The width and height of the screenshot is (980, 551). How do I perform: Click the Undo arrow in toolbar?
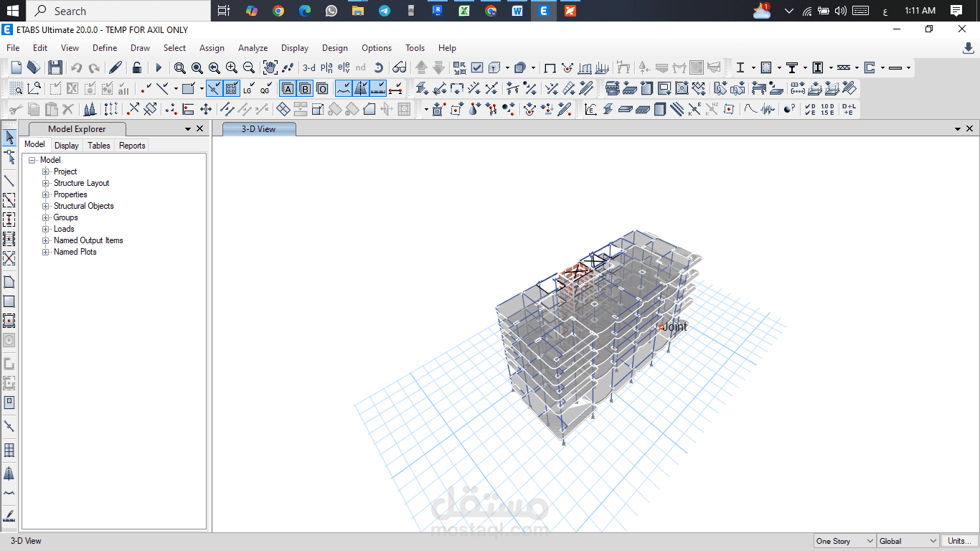(x=76, y=67)
